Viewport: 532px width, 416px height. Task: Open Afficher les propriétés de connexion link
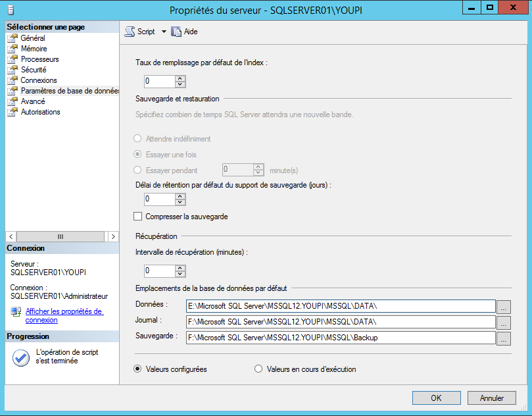coord(64,315)
